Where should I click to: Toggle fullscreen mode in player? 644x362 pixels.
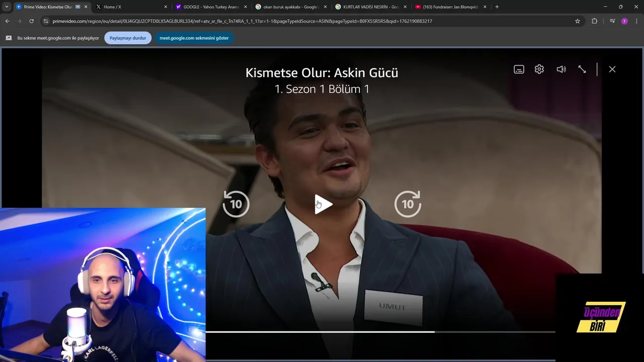[x=582, y=69]
